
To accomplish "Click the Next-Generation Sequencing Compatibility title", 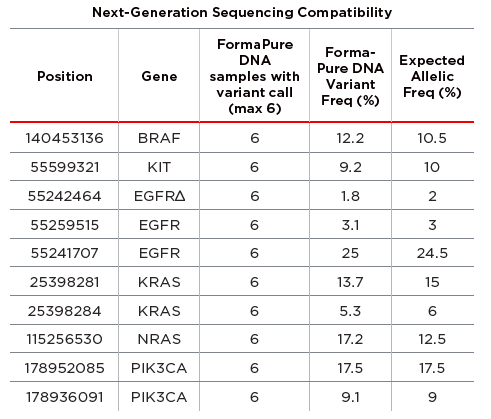I will (242, 12).
